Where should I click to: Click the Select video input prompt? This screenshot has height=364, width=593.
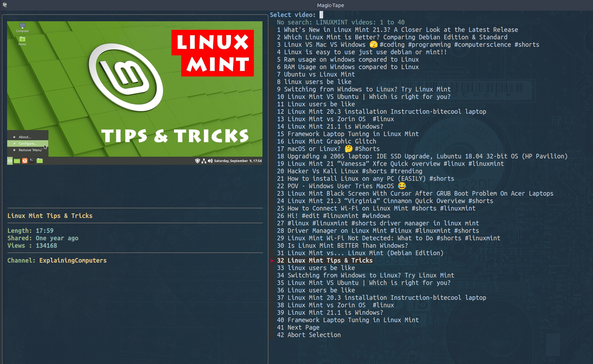pyautogui.click(x=296, y=15)
